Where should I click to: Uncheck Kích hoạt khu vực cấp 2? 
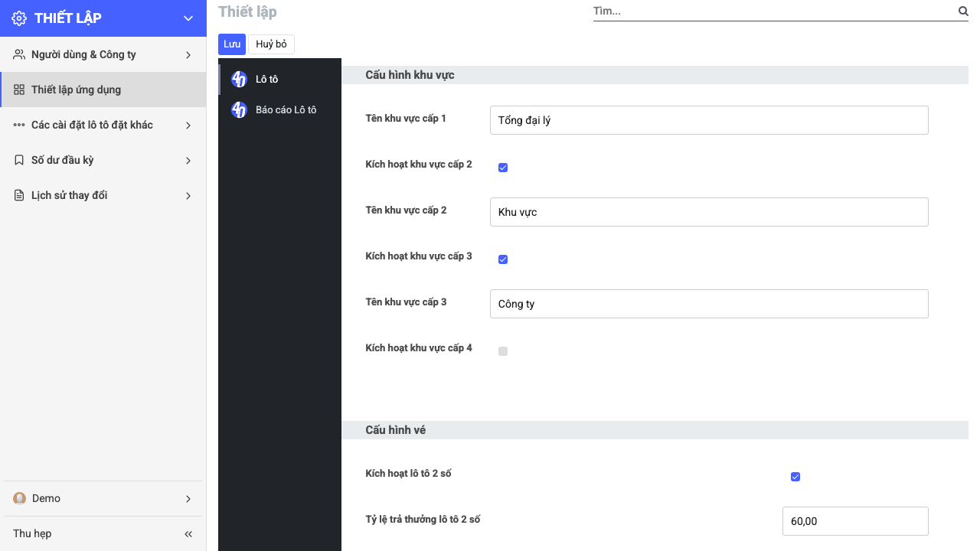tap(503, 168)
